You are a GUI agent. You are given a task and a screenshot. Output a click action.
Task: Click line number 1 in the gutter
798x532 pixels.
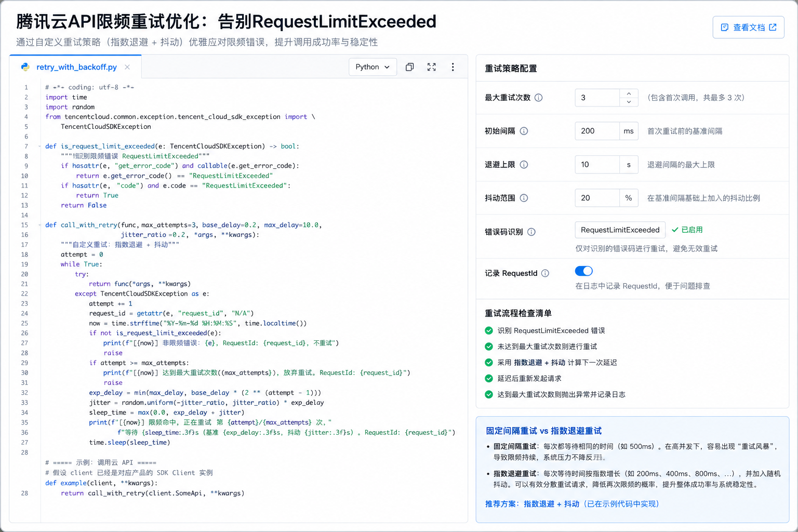[26, 87]
